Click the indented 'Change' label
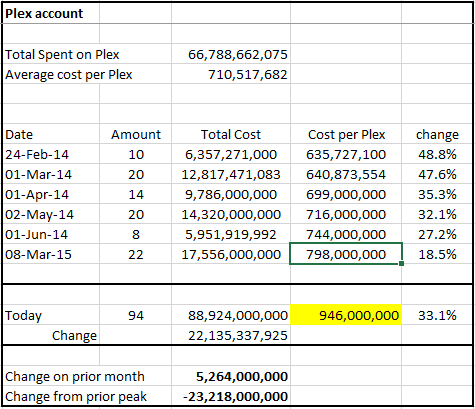This screenshot has width=475, height=409. (x=74, y=335)
